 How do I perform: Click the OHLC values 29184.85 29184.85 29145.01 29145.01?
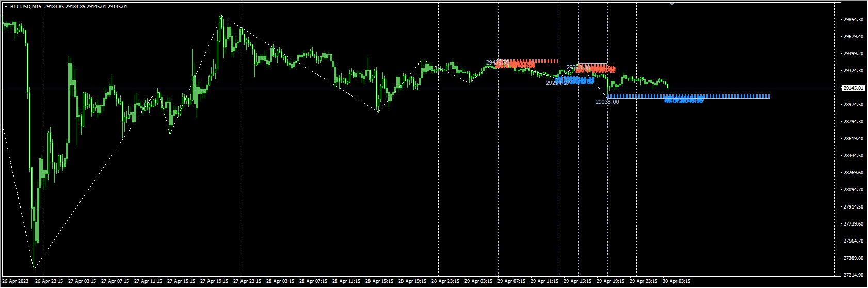click(86, 7)
